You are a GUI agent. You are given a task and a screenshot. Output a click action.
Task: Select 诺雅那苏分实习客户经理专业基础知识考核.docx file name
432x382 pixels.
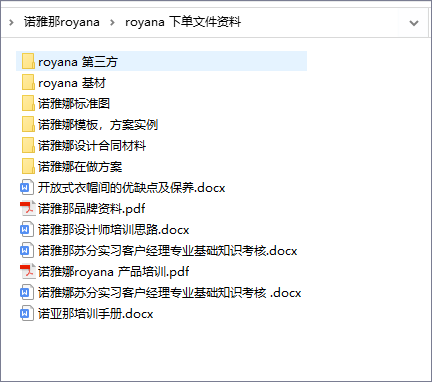[167, 251]
